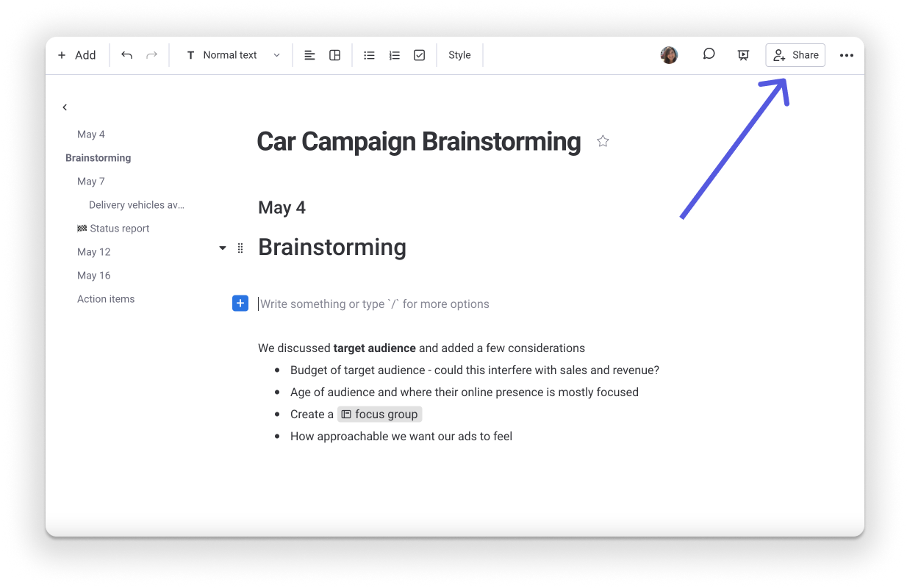The image size is (907, 588).
Task: Expand the May 12 section arrow
Action: [x=222, y=248]
